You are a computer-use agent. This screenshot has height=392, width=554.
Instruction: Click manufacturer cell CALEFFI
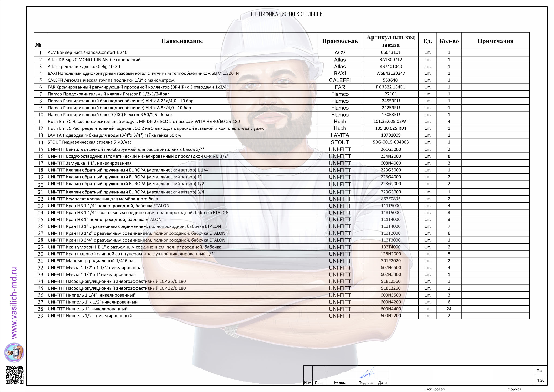340,80
